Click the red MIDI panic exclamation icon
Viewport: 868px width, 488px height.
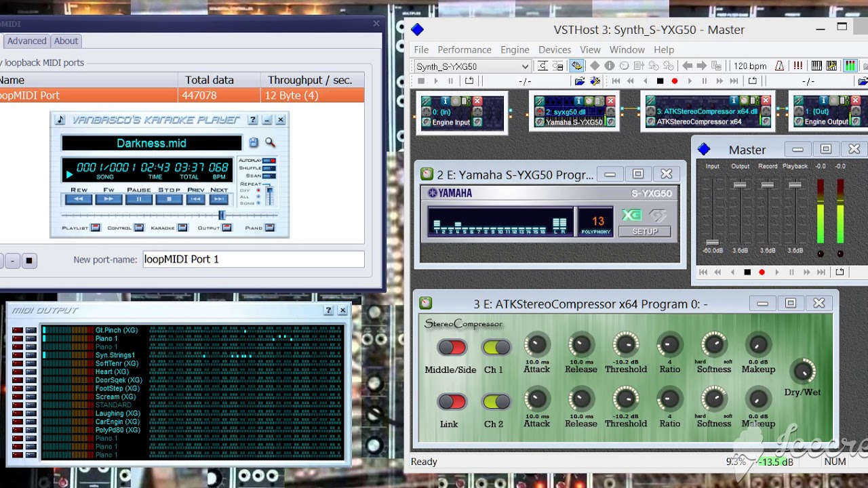pos(798,66)
